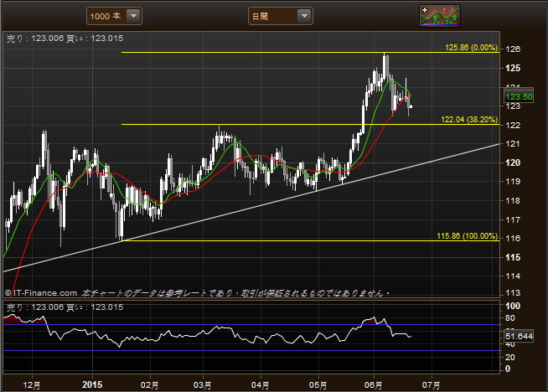Click the 2015 date axis label
This screenshot has height=392, width=548.
(x=92, y=384)
